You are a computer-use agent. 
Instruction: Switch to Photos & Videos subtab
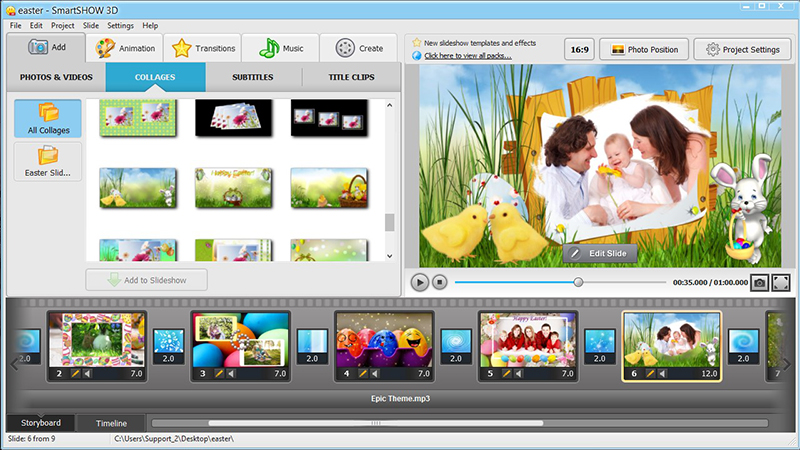56,77
